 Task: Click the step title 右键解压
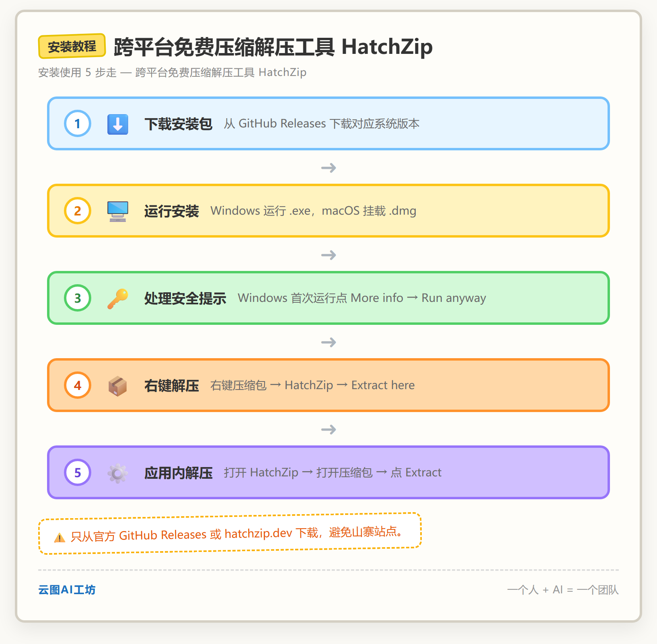[172, 386]
